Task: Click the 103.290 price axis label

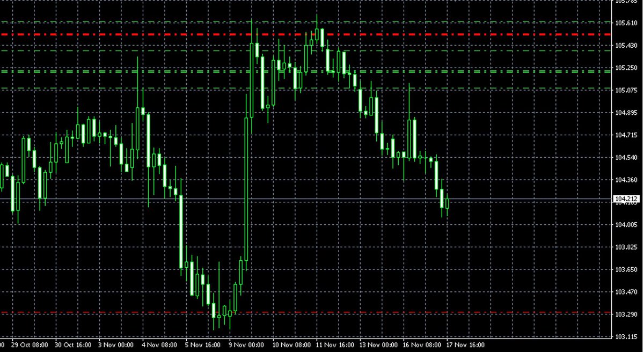Action: point(626,314)
